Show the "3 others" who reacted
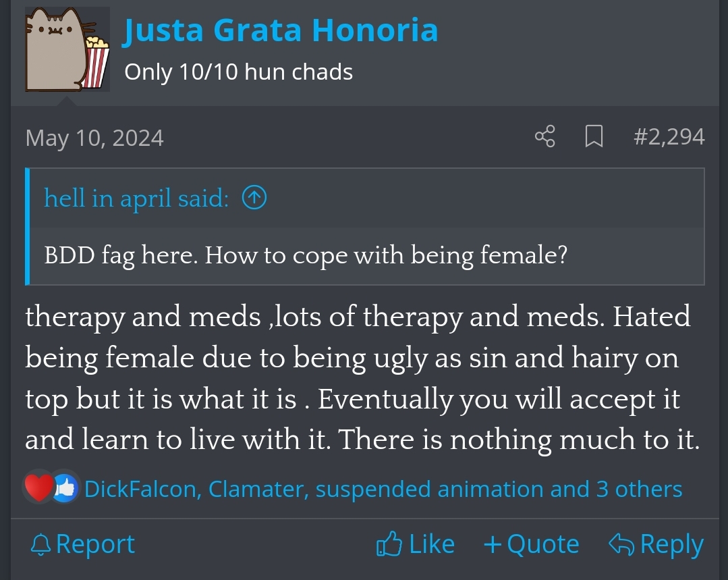This screenshot has width=728, height=580. coord(638,489)
